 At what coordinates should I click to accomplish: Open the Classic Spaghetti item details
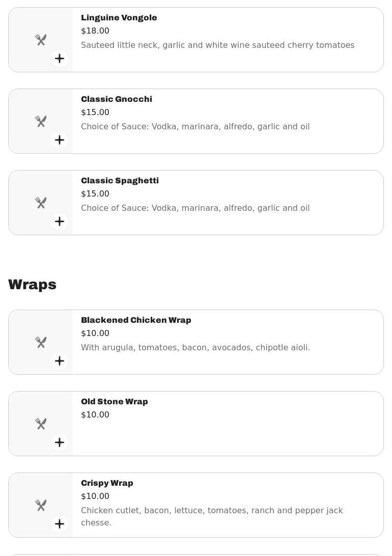tap(120, 180)
